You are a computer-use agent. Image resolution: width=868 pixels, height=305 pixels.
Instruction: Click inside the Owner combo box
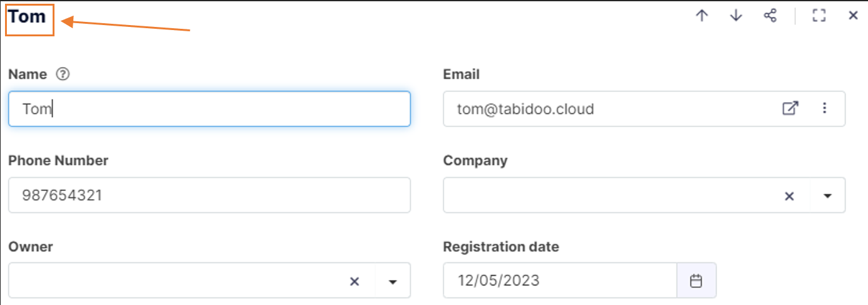[175, 281]
